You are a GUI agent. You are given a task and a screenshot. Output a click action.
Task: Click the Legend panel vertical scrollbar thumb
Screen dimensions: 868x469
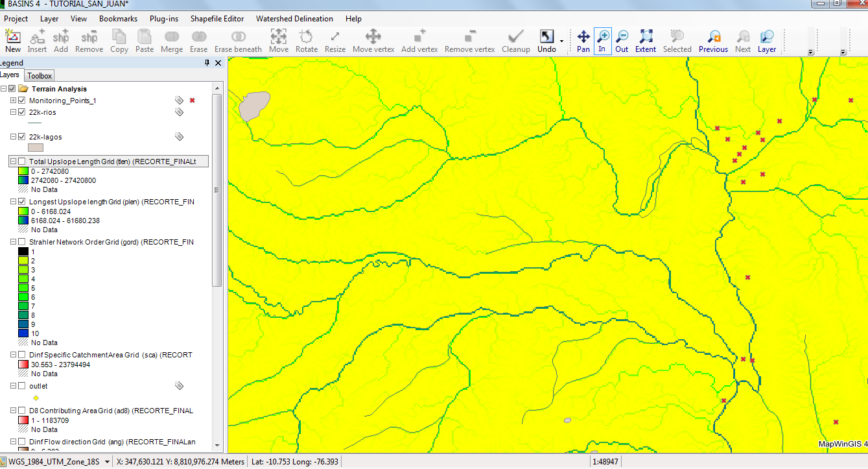(x=217, y=189)
